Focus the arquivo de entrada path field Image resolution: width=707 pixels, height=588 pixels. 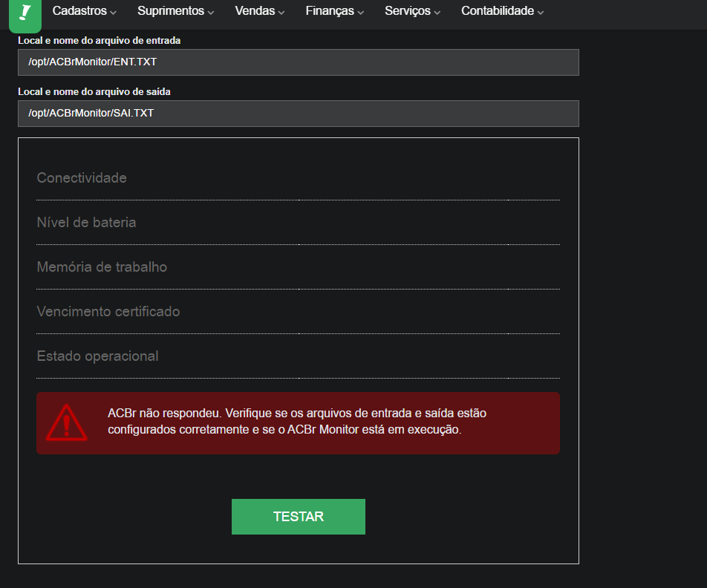[x=298, y=62]
